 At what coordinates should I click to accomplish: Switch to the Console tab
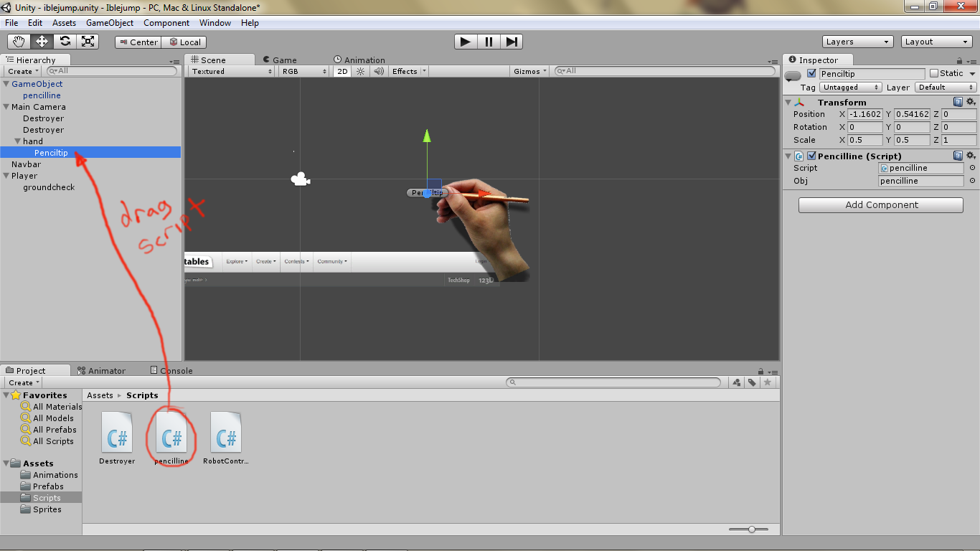point(171,371)
